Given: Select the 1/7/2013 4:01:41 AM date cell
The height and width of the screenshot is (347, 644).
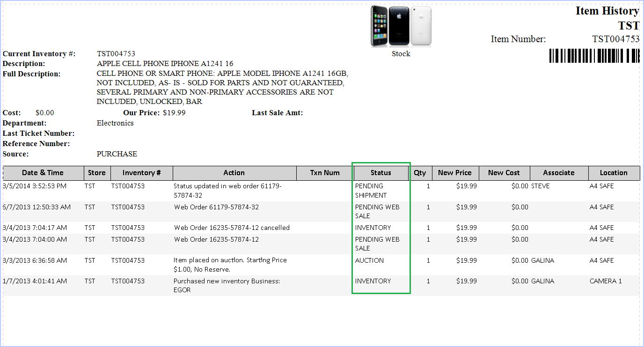Looking at the screenshot, I should [x=35, y=281].
